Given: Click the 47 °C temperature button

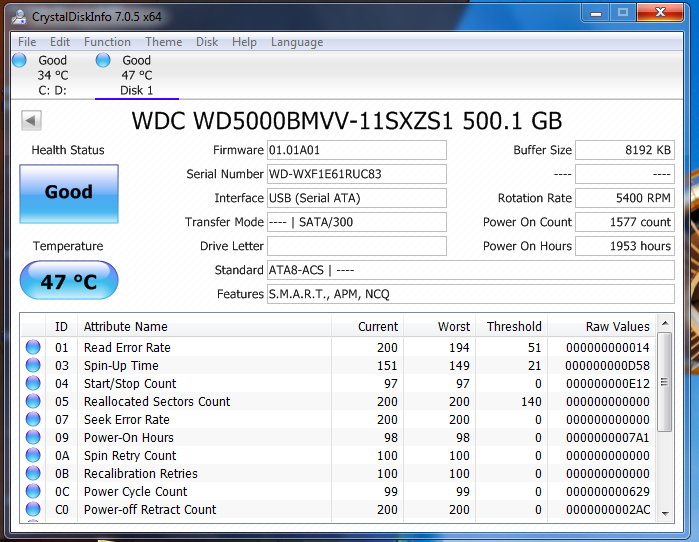Looking at the screenshot, I should coord(69,281).
